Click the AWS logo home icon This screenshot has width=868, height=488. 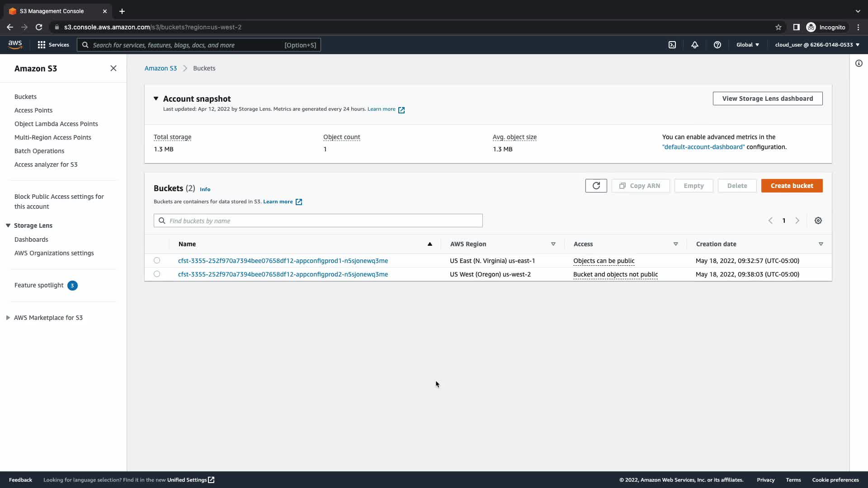click(15, 44)
